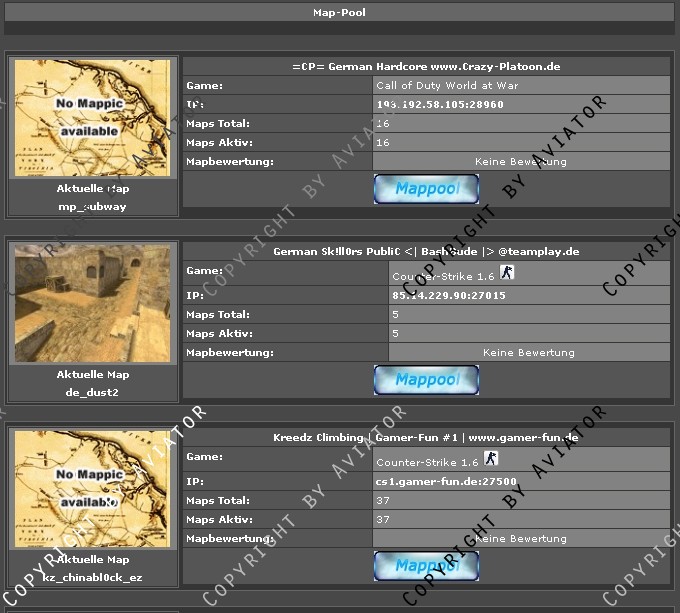Click Maps Total value 37 for Kreedz
This screenshot has height=613, width=680.
point(383,501)
